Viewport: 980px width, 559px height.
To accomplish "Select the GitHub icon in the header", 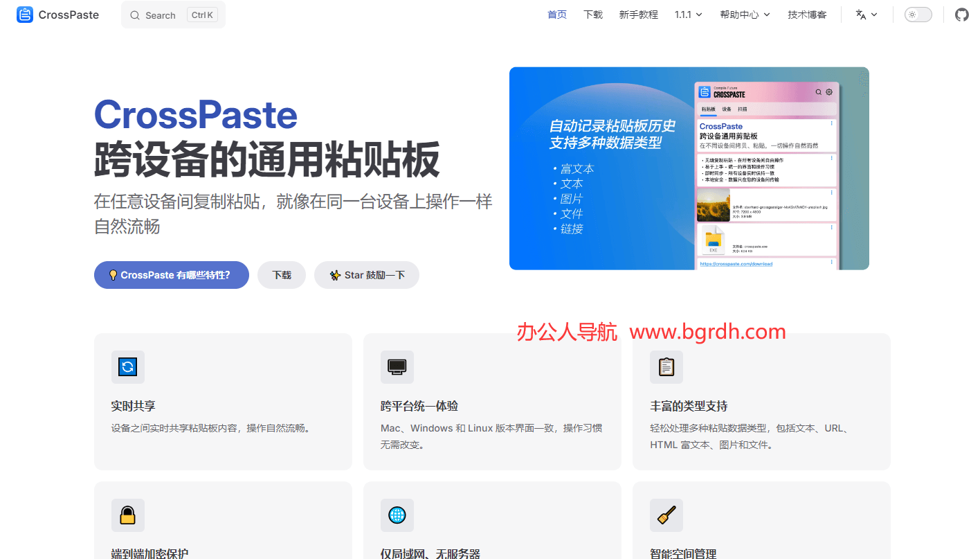I will click(961, 14).
